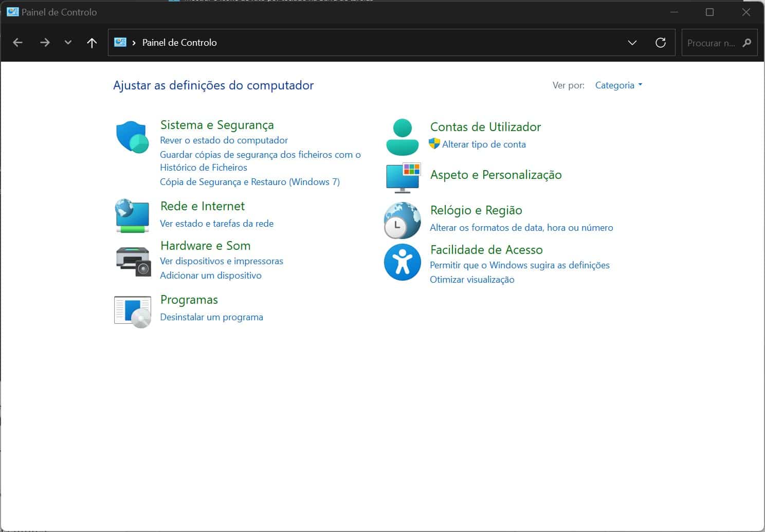Open Aspeto e Personalização monitor icon
The width and height of the screenshot is (765, 532).
pos(403,177)
